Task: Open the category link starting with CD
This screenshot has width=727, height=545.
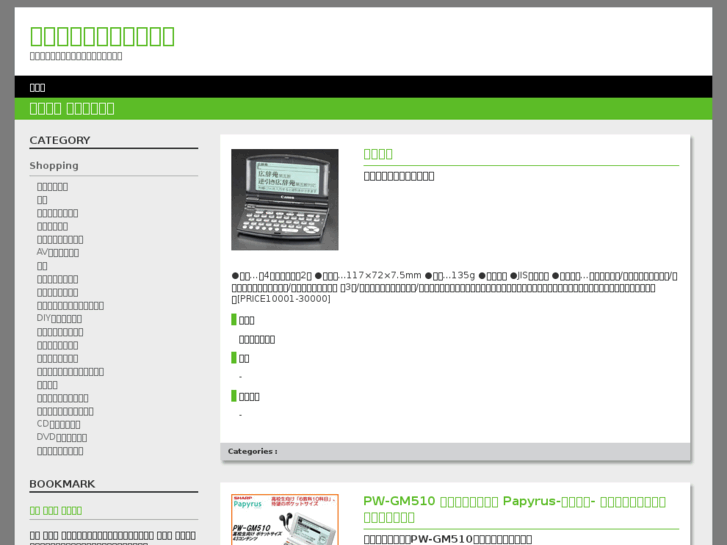Action: (58, 424)
